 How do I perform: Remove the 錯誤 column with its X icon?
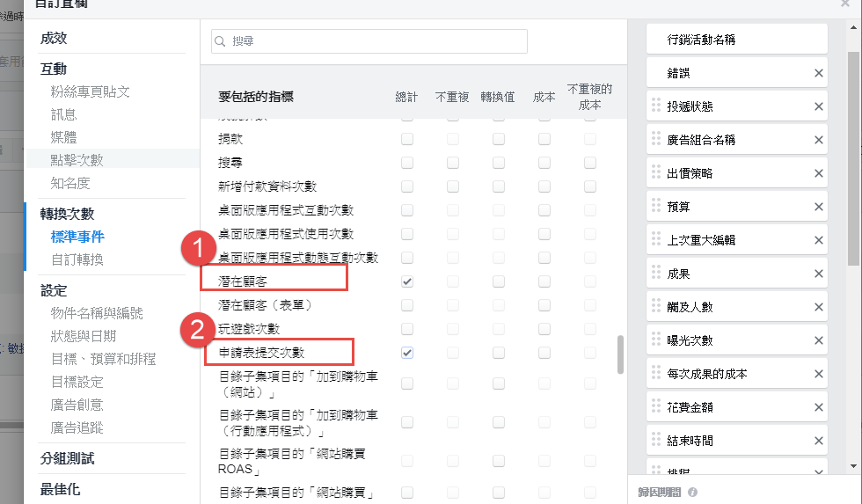coord(819,73)
